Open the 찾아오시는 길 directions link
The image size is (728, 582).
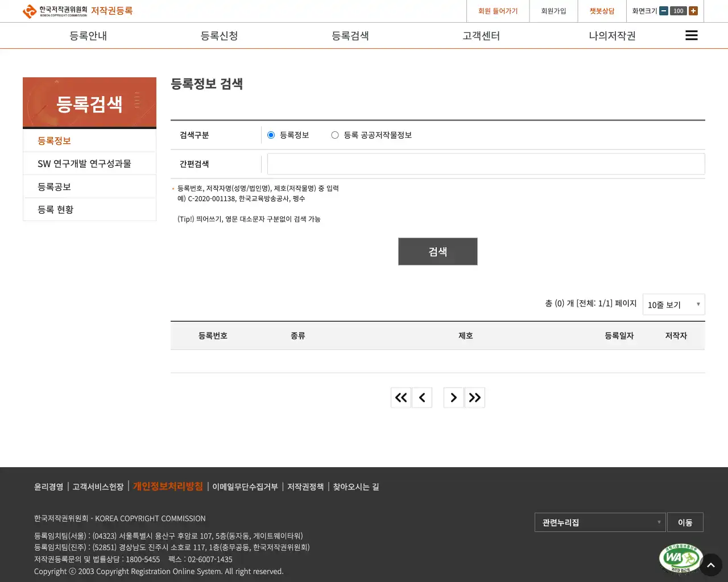coord(356,487)
